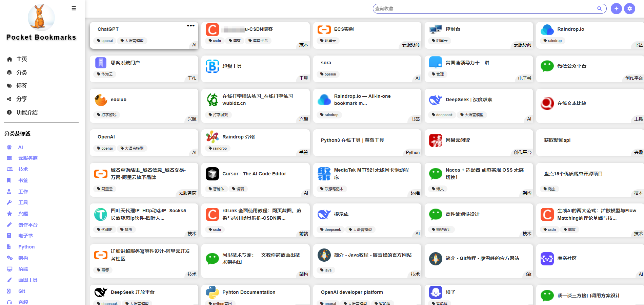The height and width of the screenshot is (305, 644).
Task: Filter by AI category in sidebar
Action: pos(21,147)
